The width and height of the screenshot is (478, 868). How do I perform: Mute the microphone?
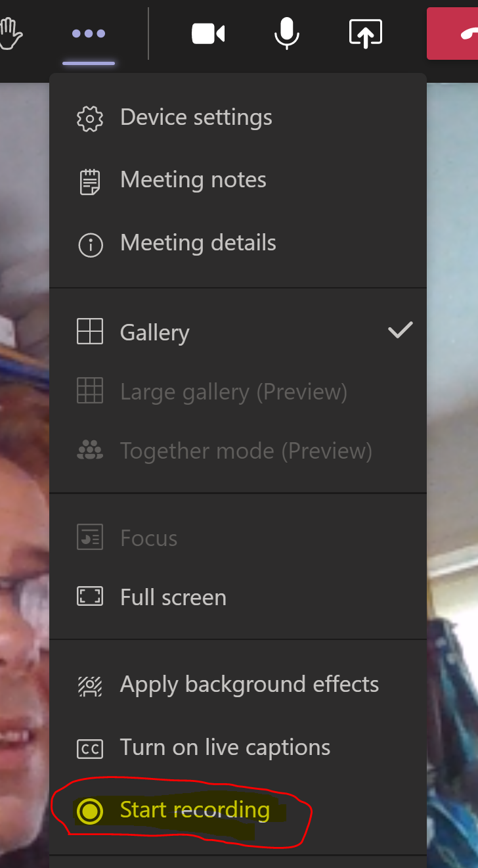pos(287,33)
